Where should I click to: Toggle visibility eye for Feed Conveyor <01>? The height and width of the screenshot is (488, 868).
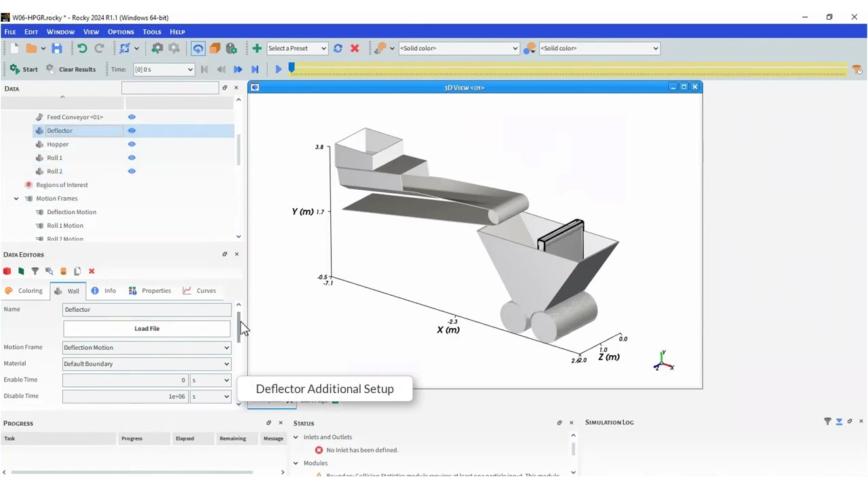(x=132, y=117)
